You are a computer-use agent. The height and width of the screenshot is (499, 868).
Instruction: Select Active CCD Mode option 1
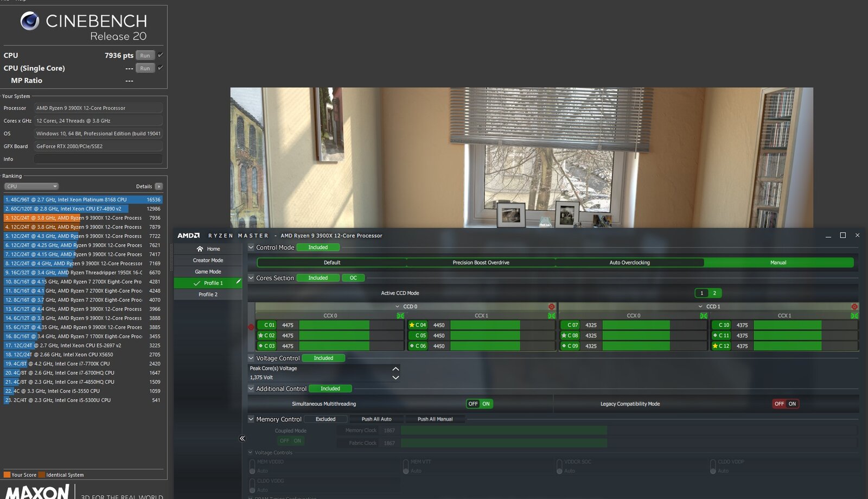tap(701, 293)
